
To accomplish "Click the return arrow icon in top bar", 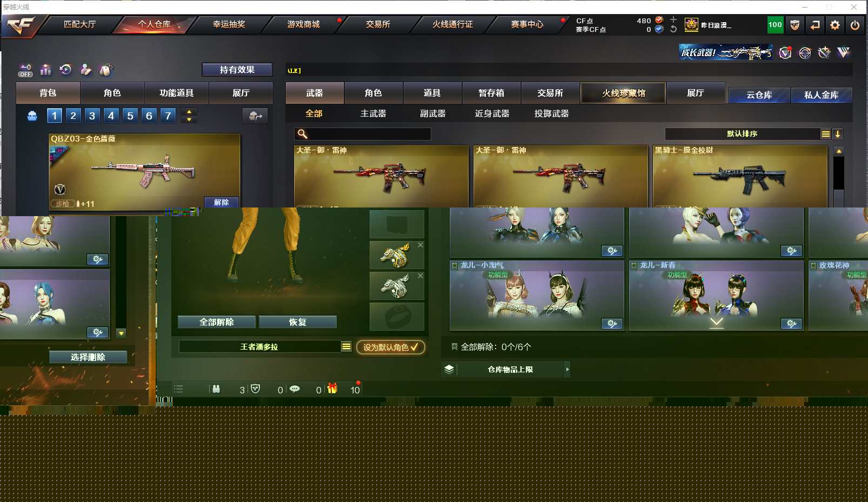I will pyautogui.click(x=815, y=25).
